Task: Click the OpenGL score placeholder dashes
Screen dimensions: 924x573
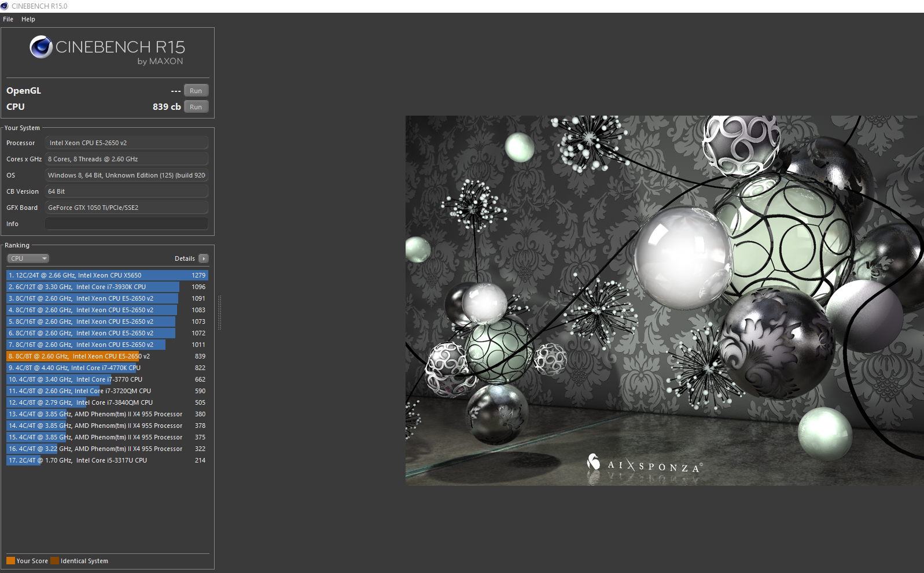Action: coord(176,91)
